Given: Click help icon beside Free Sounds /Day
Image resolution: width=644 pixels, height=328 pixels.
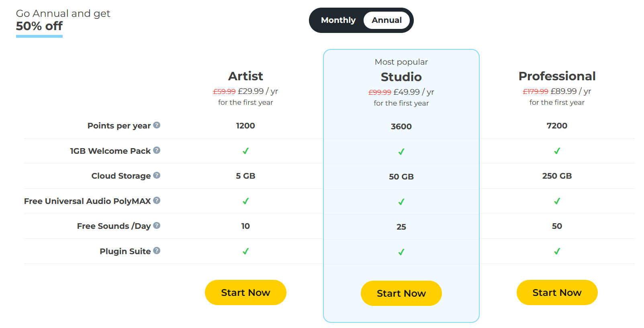Looking at the screenshot, I should (157, 226).
